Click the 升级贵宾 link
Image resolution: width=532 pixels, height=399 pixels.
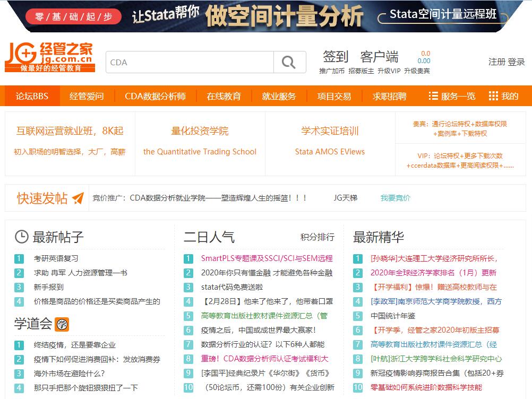(x=417, y=71)
